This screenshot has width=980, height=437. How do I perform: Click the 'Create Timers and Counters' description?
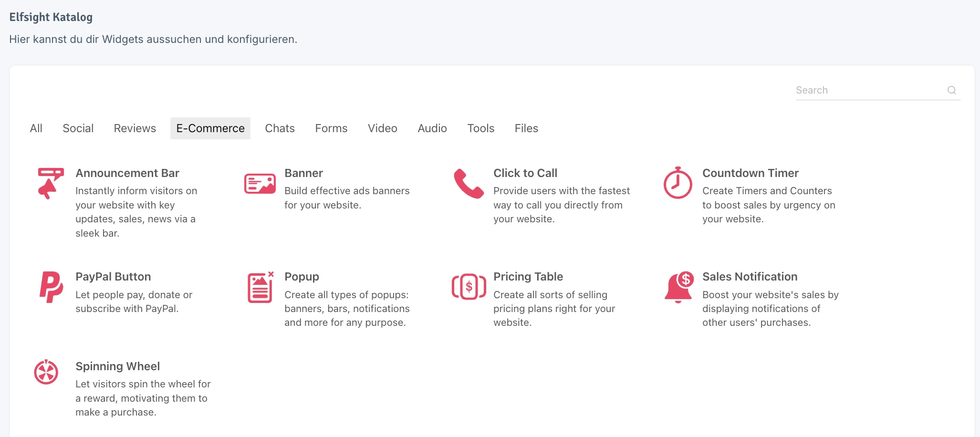[769, 205]
